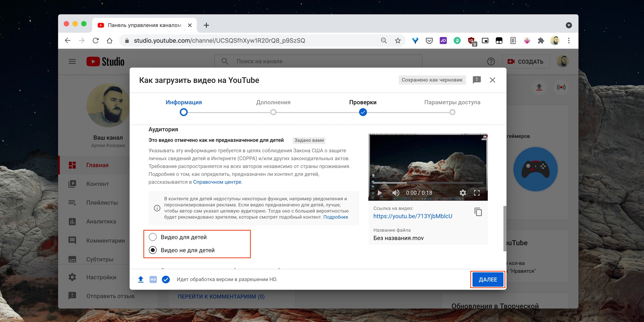
Task: Open video preview settings gear
Action: click(463, 193)
